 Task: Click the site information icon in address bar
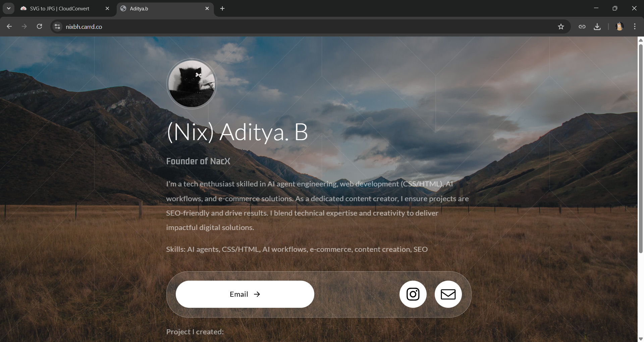click(57, 26)
